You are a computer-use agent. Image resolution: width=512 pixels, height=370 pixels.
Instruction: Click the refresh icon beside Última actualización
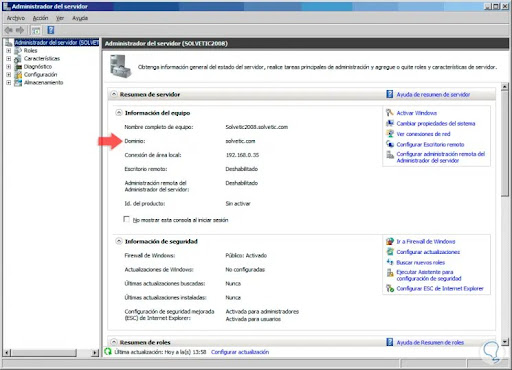coord(108,352)
